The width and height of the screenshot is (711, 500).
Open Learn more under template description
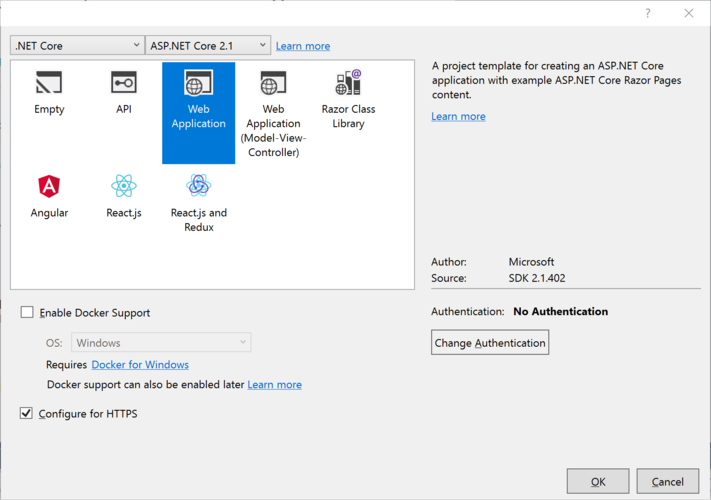pos(458,117)
